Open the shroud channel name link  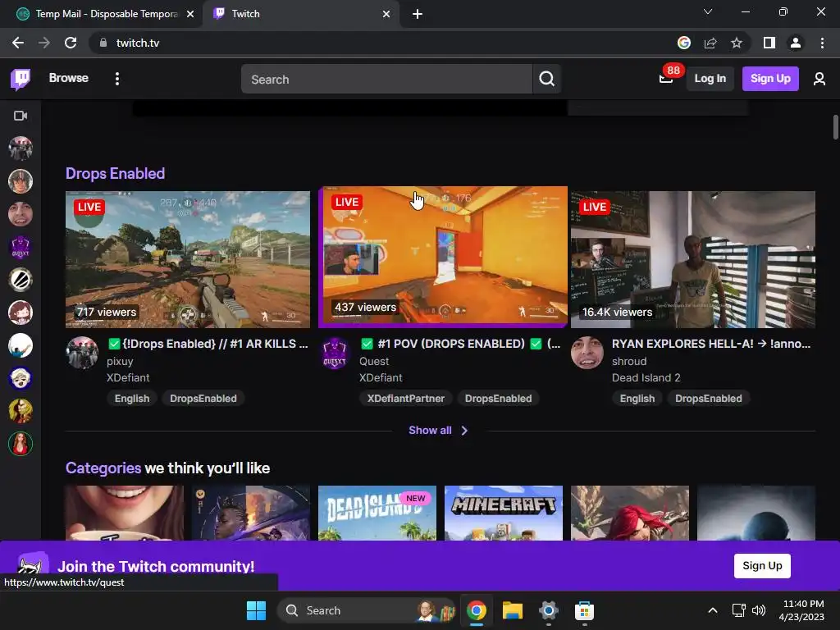pyautogui.click(x=629, y=361)
